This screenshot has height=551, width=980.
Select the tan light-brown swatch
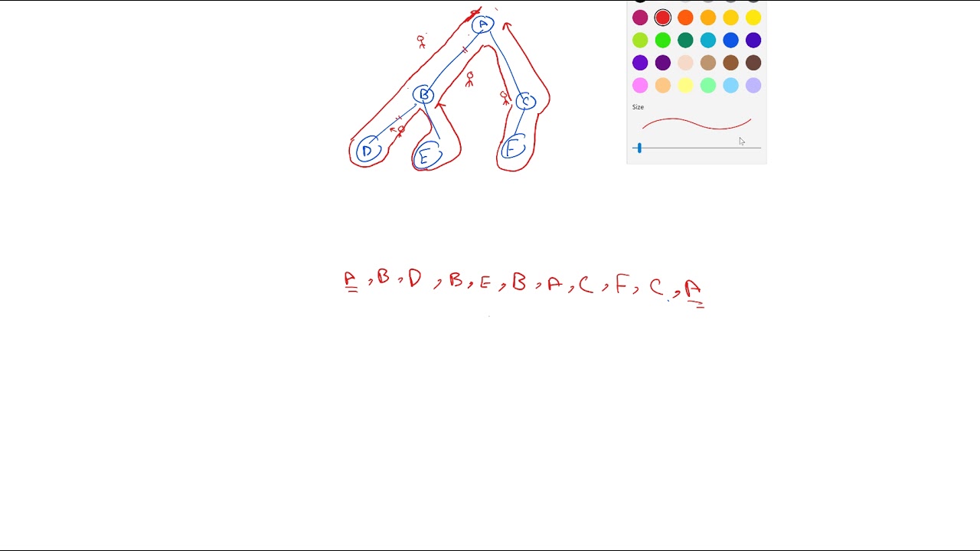click(x=708, y=63)
